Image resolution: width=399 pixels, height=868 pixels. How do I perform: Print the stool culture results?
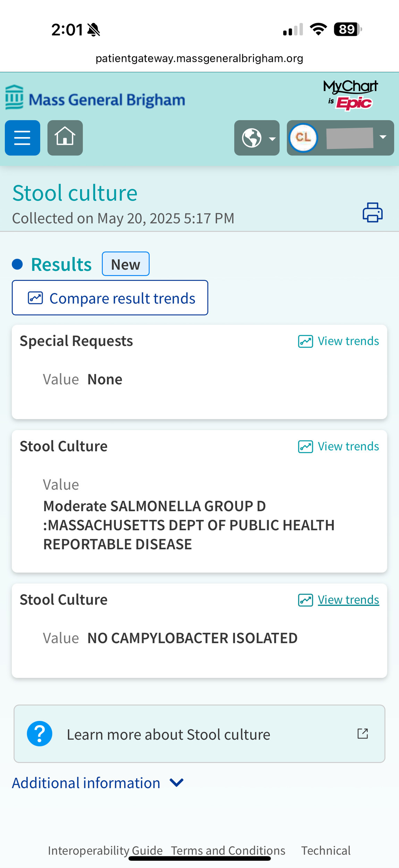coord(373,212)
